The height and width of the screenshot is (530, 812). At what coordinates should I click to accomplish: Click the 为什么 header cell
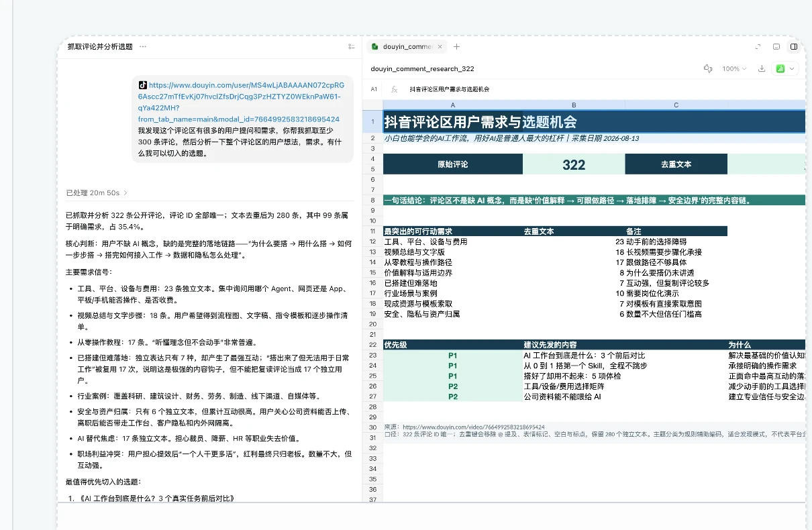[x=766, y=345]
